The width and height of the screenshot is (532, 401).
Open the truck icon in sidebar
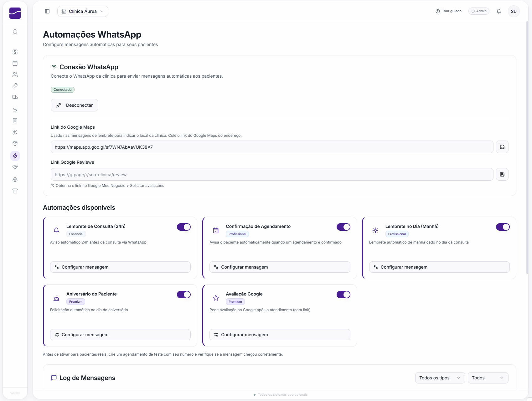click(15, 97)
